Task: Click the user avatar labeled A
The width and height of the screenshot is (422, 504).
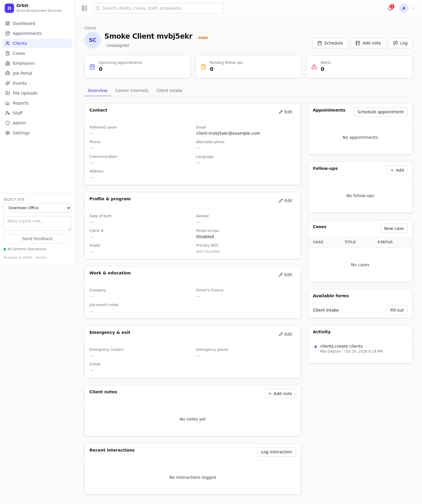Action: (404, 8)
